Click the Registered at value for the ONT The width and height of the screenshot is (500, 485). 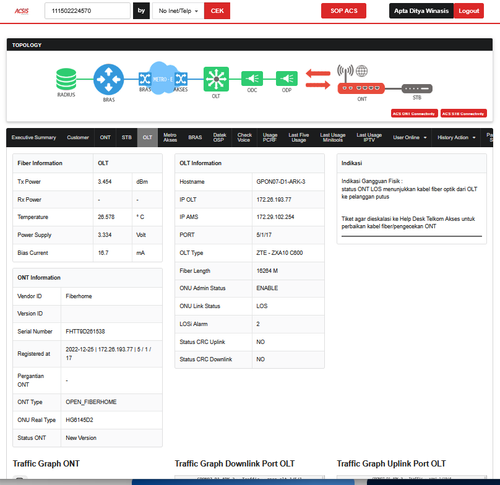pyautogui.click(x=108, y=354)
